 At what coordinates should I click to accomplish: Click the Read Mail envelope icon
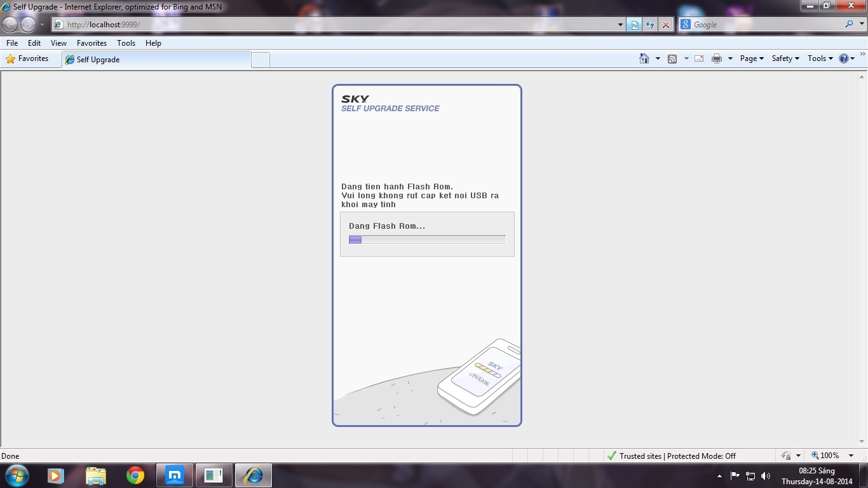[699, 58]
